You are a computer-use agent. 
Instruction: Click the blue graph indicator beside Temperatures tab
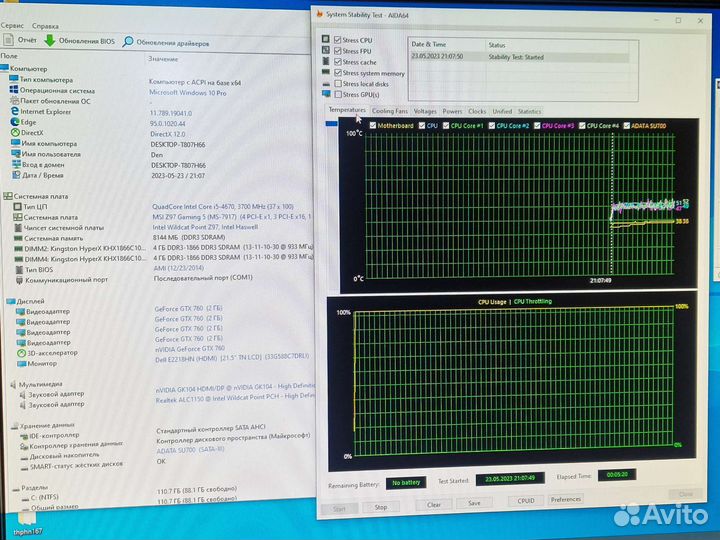[x=332, y=124]
